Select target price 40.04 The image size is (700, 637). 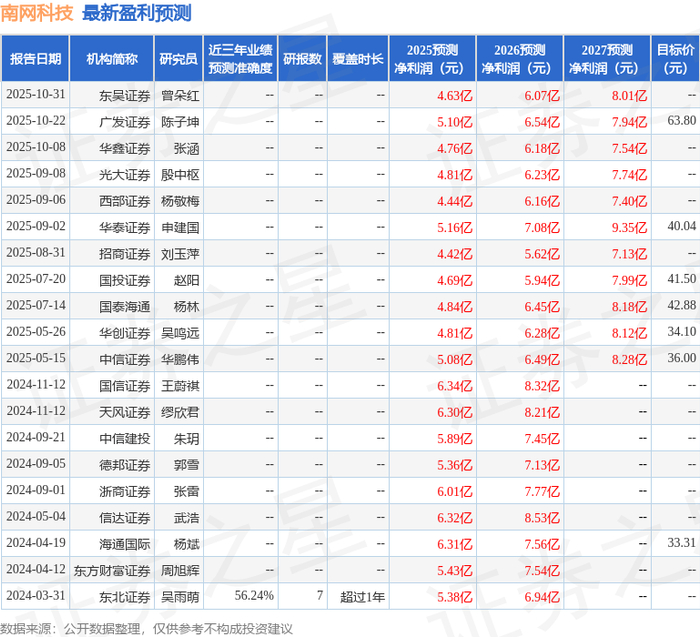click(682, 226)
